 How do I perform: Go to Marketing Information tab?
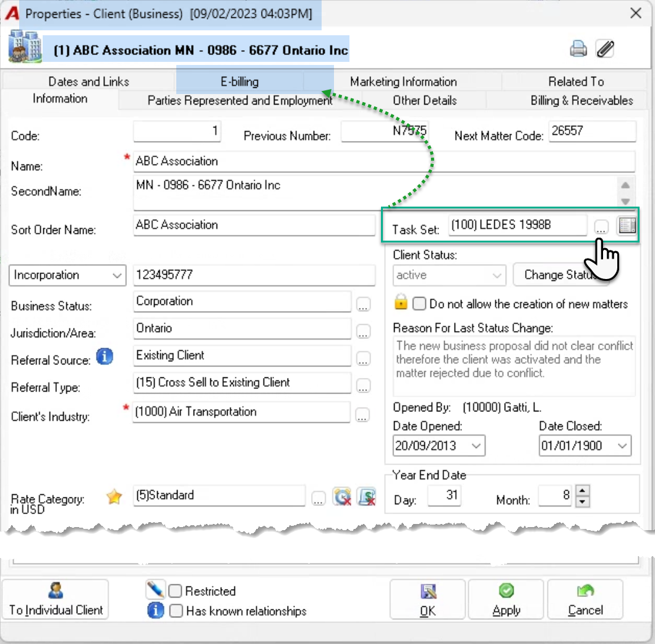tap(403, 82)
